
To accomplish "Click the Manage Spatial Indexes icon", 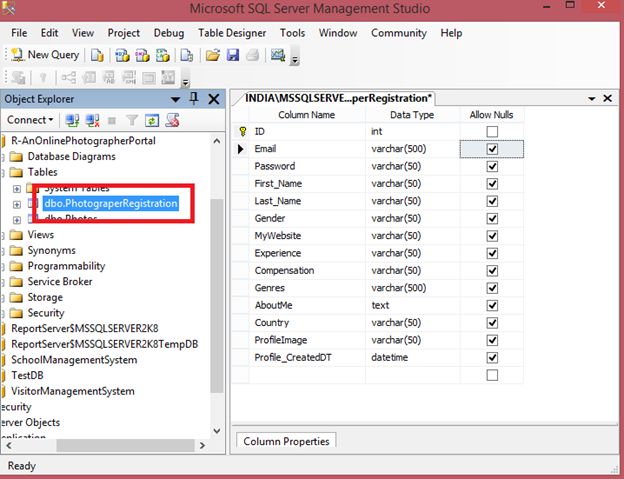I will [x=168, y=77].
